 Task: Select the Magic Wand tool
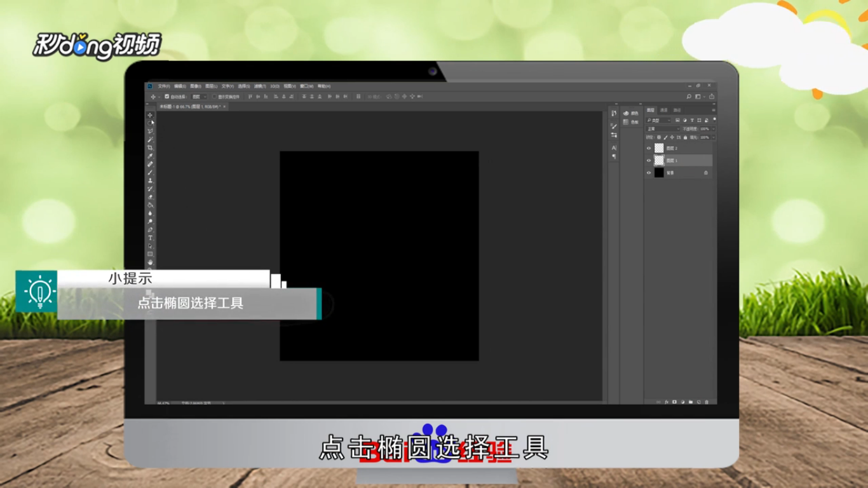tap(150, 140)
